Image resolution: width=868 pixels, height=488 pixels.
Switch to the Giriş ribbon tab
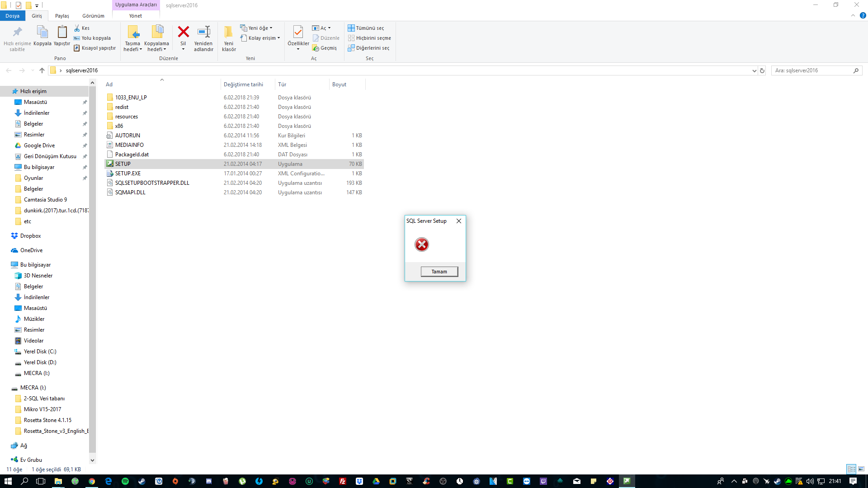tap(37, 16)
